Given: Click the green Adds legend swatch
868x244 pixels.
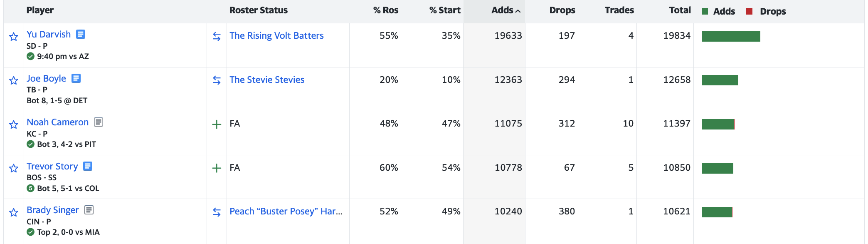Looking at the screenshot, I should (705, 11).
